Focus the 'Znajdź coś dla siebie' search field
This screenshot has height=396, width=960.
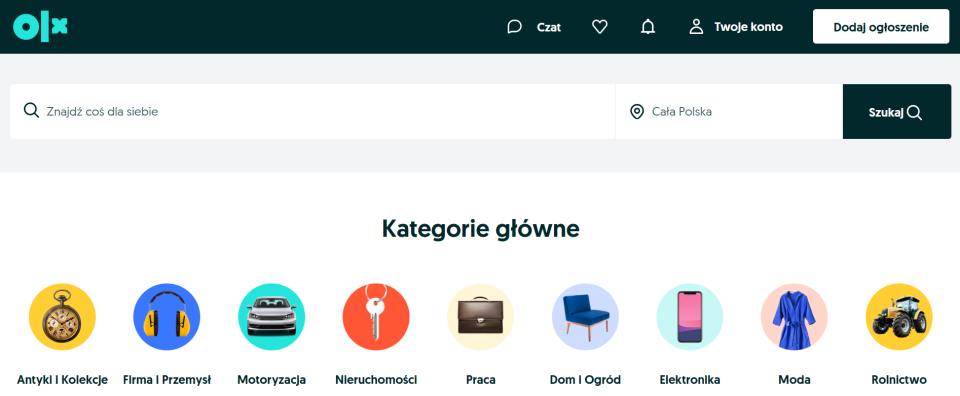click(312, 111)
